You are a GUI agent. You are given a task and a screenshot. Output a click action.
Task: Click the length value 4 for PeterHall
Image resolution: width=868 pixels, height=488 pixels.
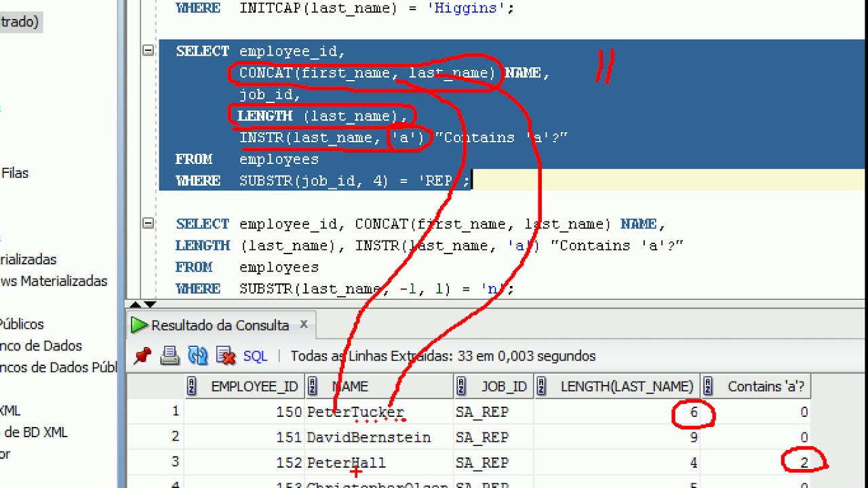click(617, 463)
